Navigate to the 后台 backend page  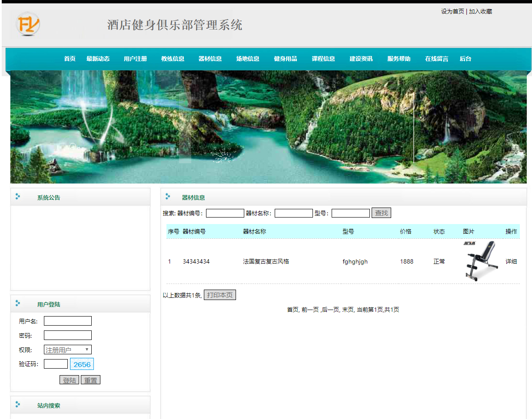click(x=465, y=59)
